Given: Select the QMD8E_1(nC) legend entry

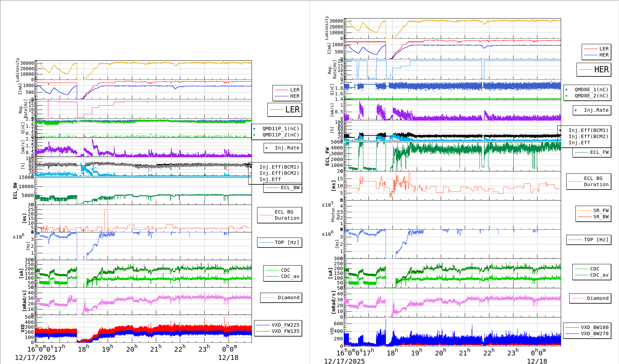Looking at the screenshot, I should click(x=591, y=90).
